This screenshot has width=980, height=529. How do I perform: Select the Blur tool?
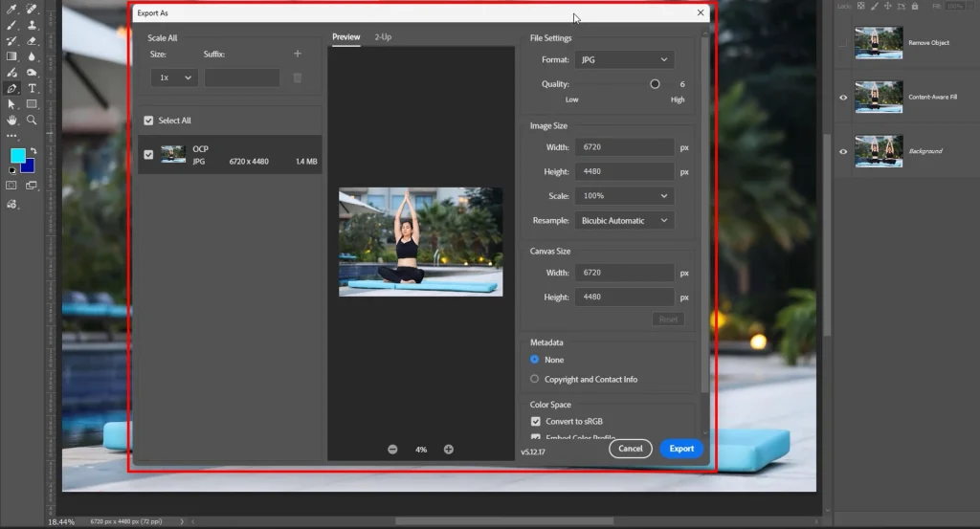click(32, 56)
